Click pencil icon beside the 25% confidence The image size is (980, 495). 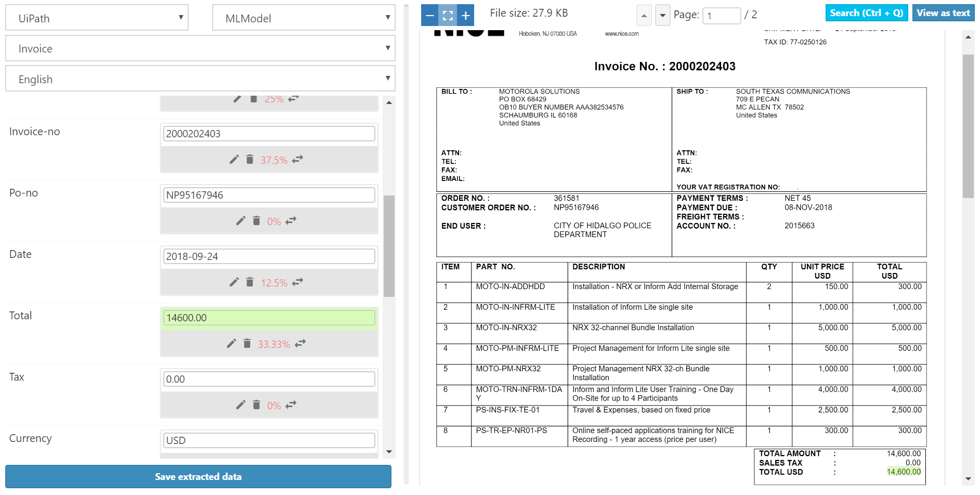coord(238,99)
